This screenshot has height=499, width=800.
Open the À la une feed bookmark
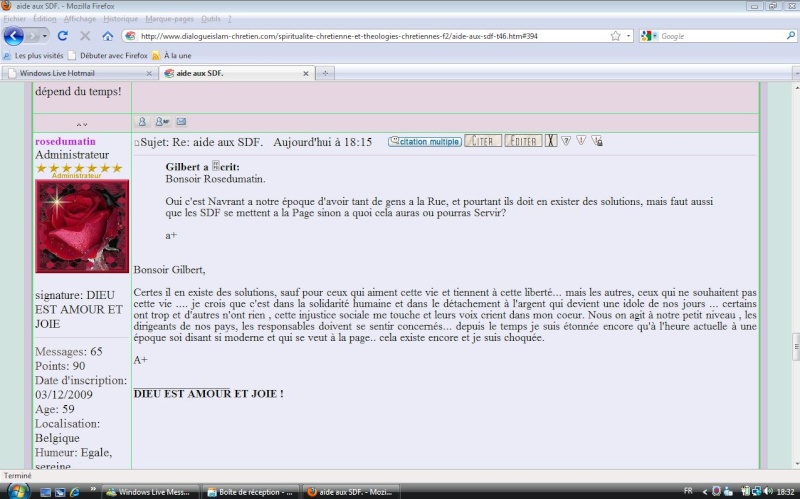[172, 56]
